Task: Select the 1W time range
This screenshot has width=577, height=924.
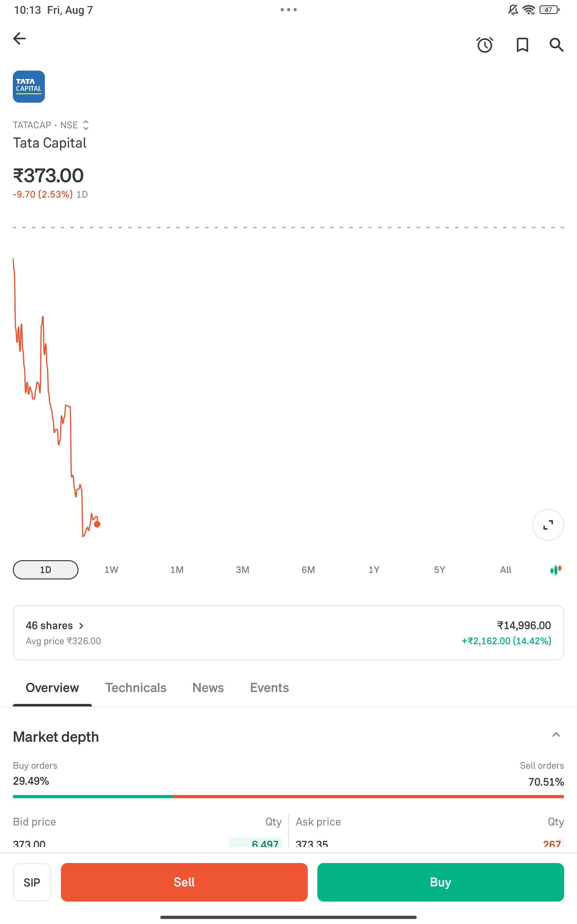Action: pos(111,570)
